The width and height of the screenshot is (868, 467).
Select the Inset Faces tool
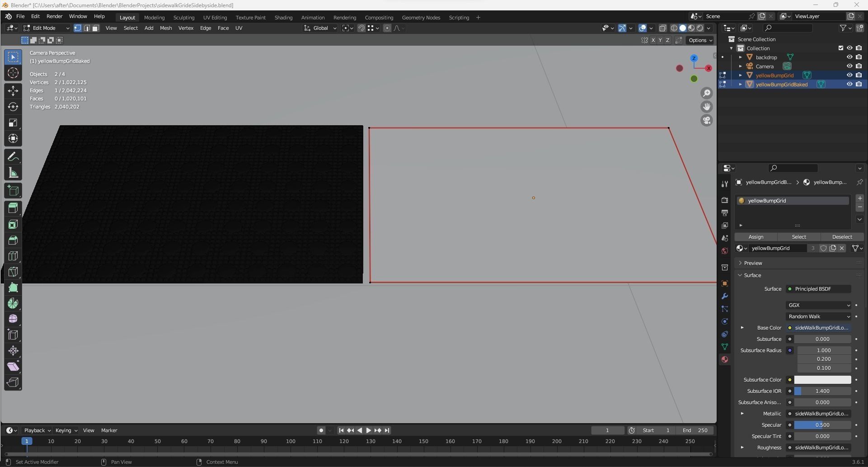pos(13,224)
